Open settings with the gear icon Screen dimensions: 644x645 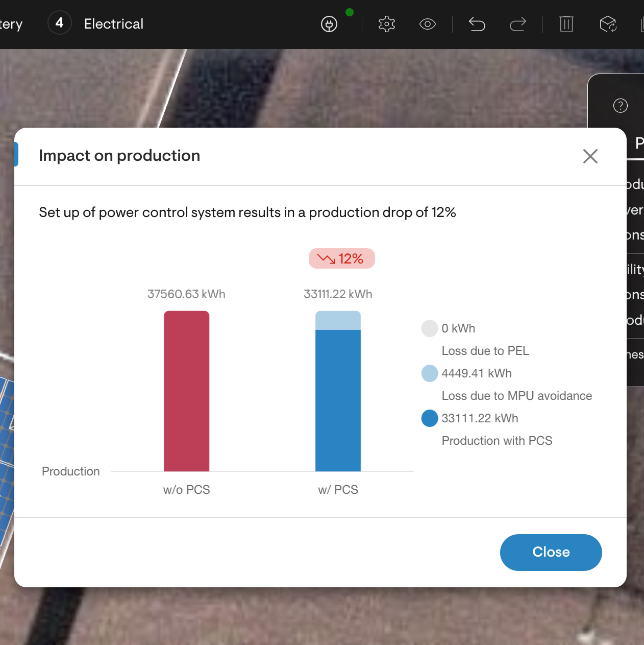[x=387, y=24]
